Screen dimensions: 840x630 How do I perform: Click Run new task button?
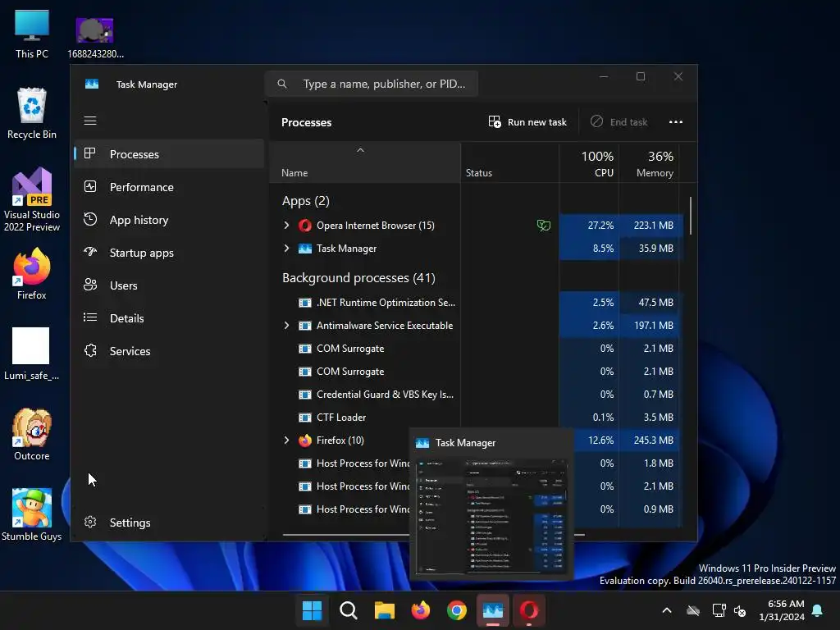coord(527,122)
